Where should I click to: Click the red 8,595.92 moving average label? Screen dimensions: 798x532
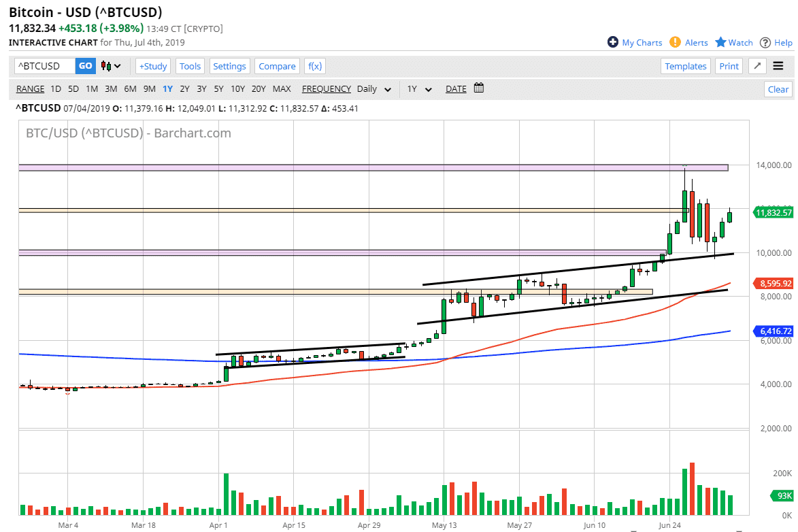click(x=774, y=282)
